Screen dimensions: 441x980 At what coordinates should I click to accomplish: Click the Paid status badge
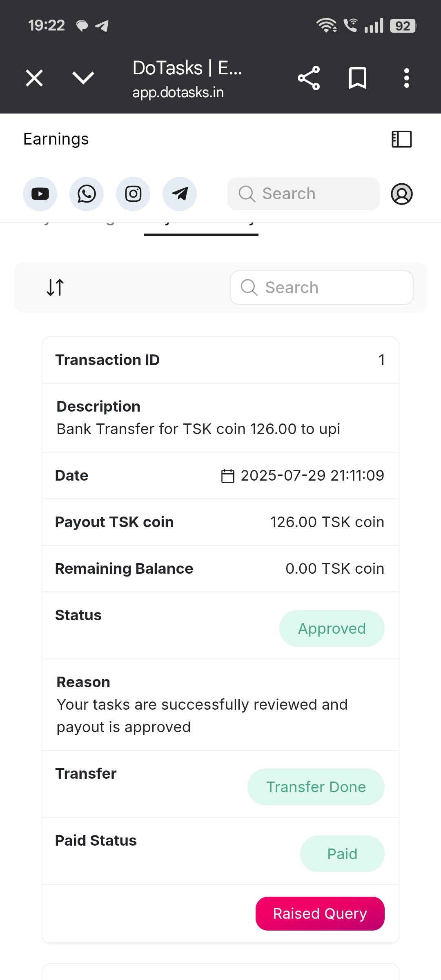[342, 854]
